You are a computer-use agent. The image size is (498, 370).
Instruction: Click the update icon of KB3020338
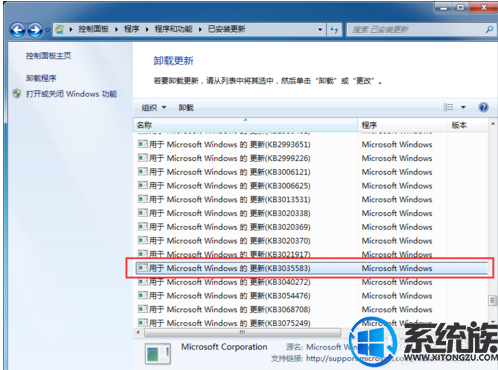click(143, 213)
